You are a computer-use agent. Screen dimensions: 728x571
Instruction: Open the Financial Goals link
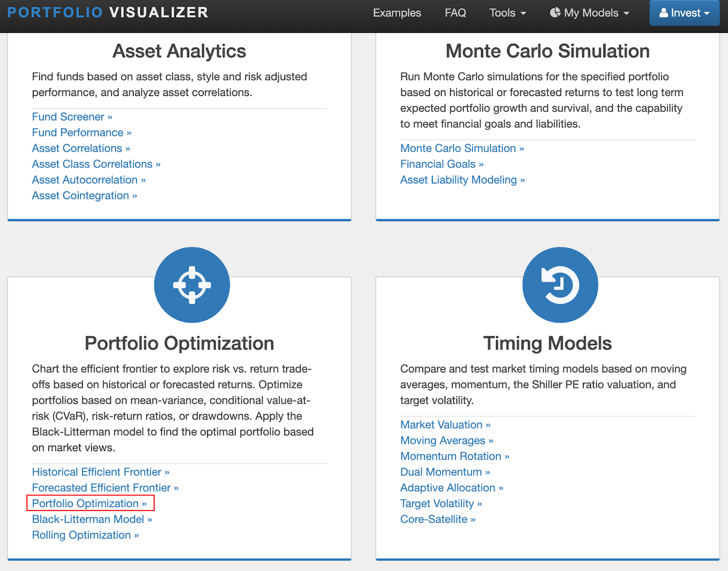point(442,164)
